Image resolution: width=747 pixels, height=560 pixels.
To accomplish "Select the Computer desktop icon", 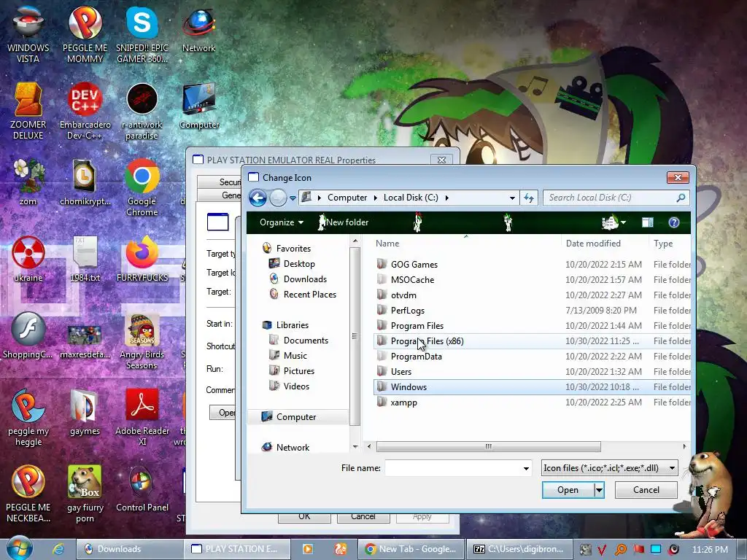I will pos(199,106).
